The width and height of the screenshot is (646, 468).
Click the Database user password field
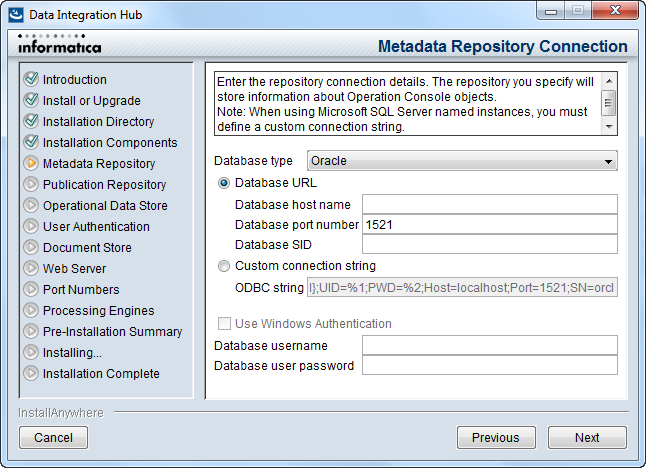coord(490,365)
